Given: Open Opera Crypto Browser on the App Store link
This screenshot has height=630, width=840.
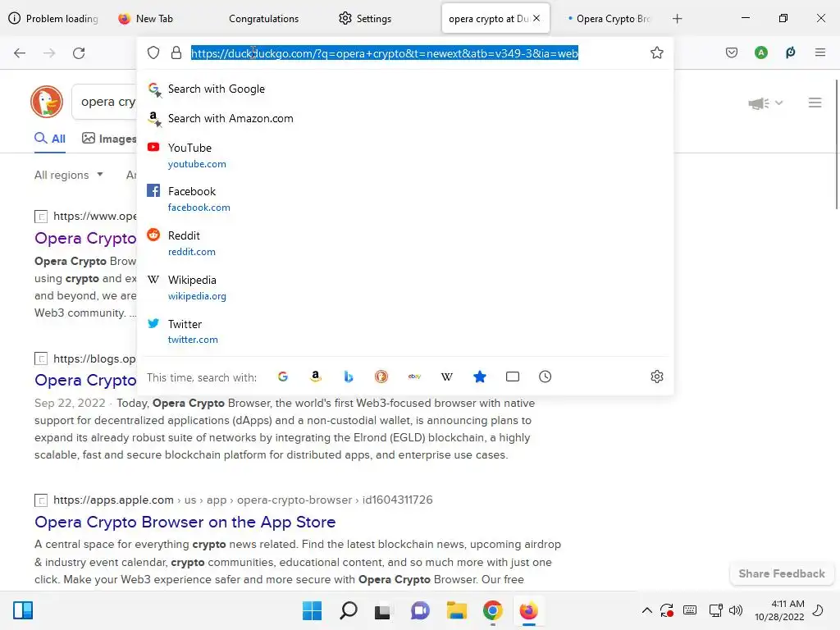Looking at the screenshot, I should click(x=185, y=522).
